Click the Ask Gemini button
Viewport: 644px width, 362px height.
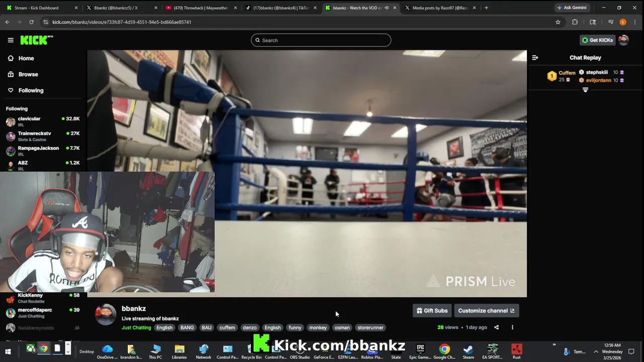571,8
